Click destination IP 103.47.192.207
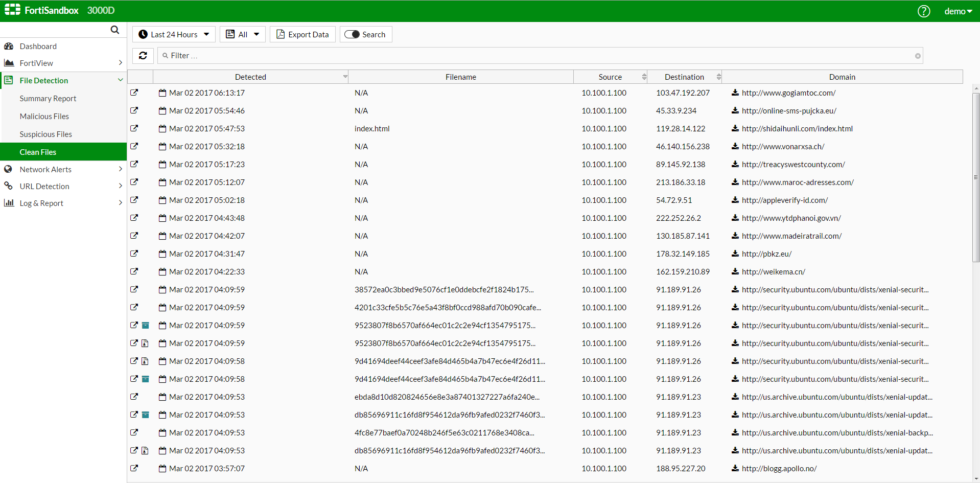This screenshot has width=980, height=483. click(683, 93)
